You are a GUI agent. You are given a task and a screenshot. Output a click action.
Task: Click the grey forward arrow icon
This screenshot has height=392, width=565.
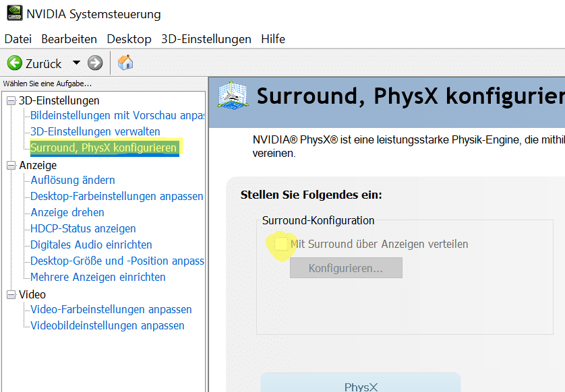click(x=95, y=63)
